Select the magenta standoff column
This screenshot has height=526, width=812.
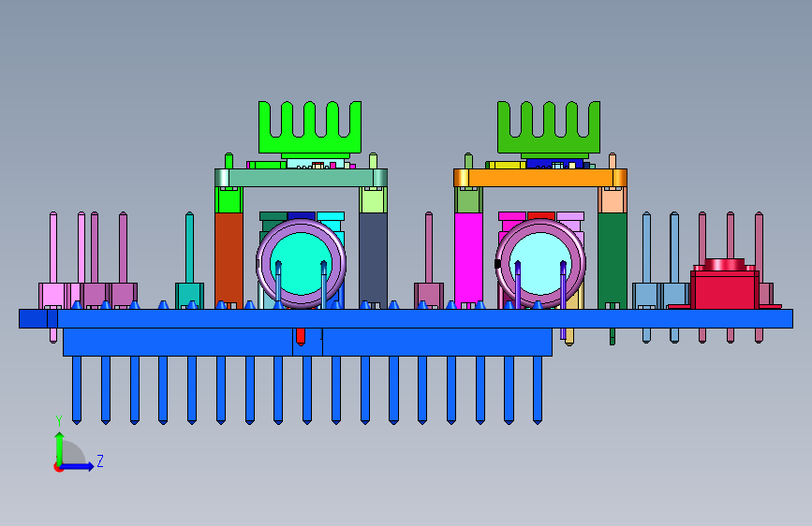tap(468, 259)
